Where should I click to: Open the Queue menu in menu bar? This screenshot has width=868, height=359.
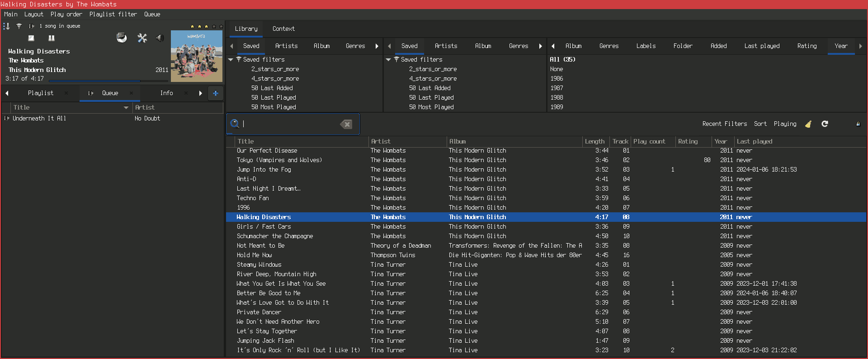click(x=152, y=14)
